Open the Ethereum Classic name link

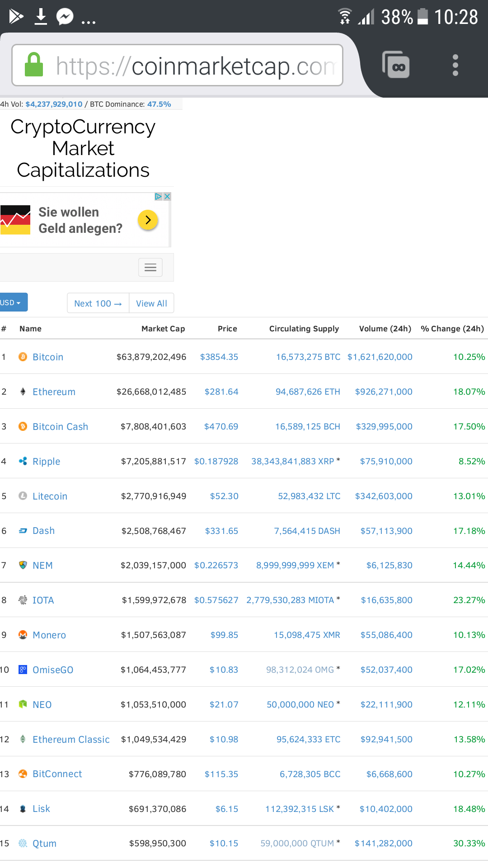(x=71, y=740)
